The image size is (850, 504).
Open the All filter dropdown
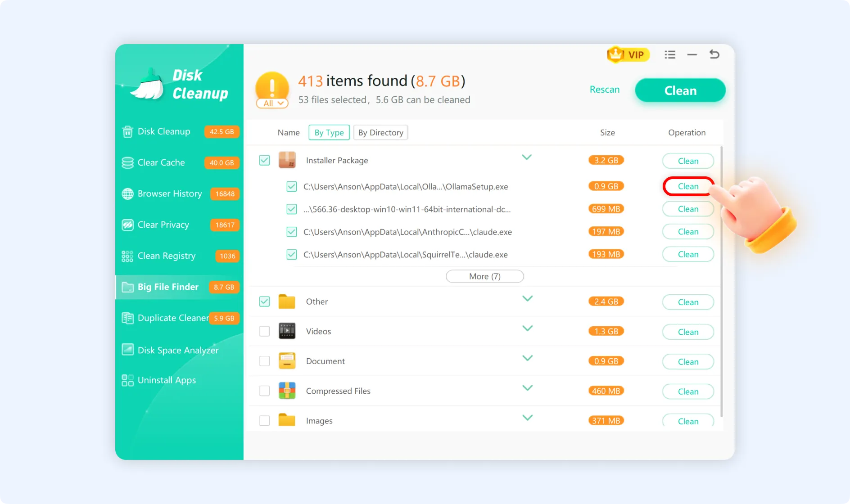[x=272, y=103]
